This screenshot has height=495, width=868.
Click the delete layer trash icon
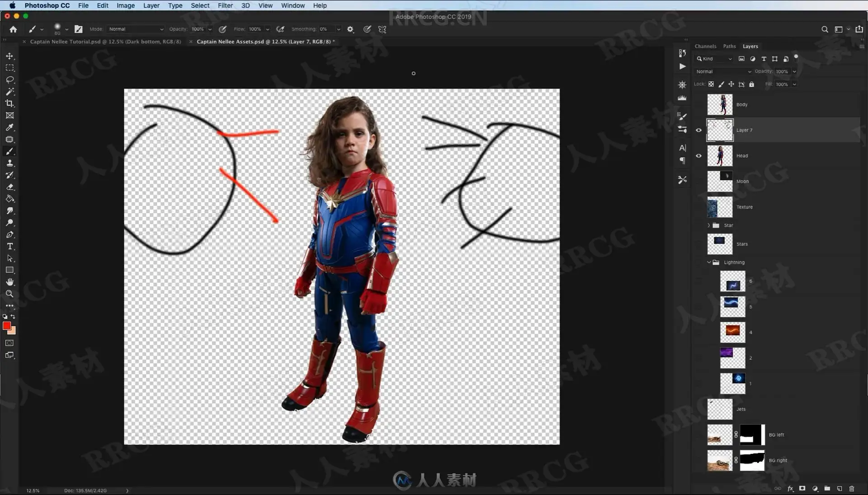[852, 489]
